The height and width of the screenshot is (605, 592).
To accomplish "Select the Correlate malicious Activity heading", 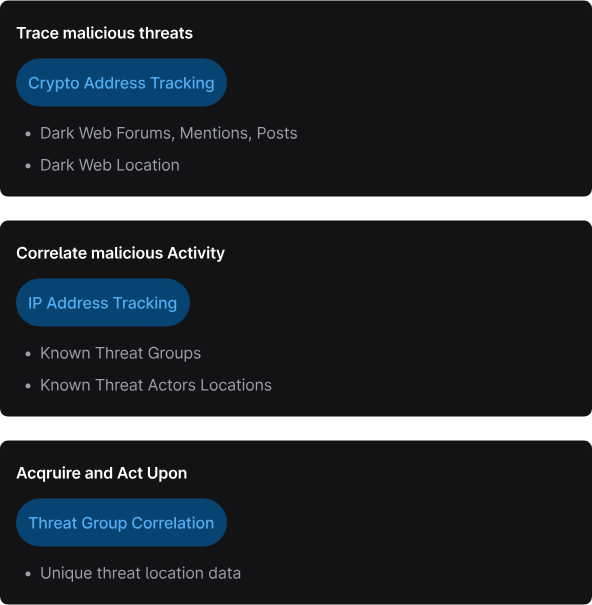I will 120,253.
